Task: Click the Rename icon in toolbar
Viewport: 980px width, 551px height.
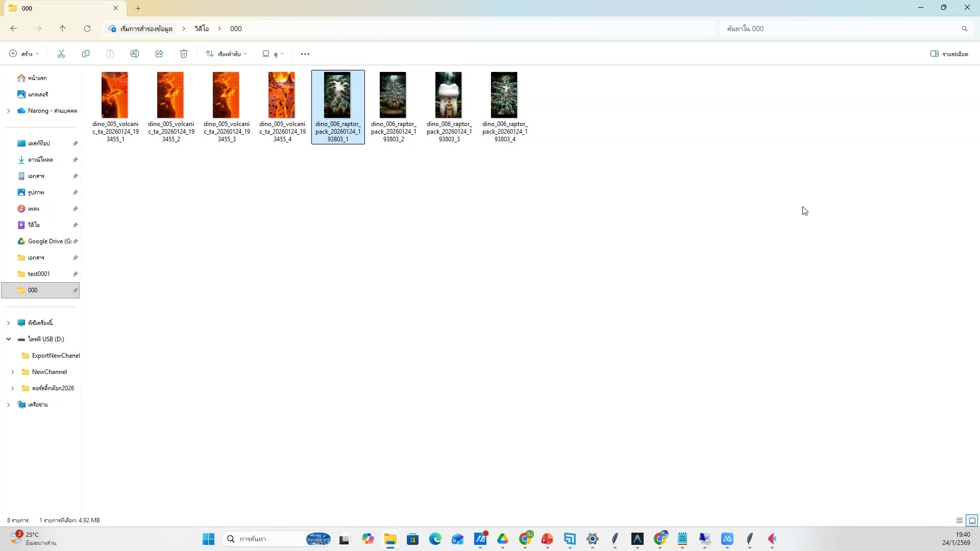Action: click(135, 54)
